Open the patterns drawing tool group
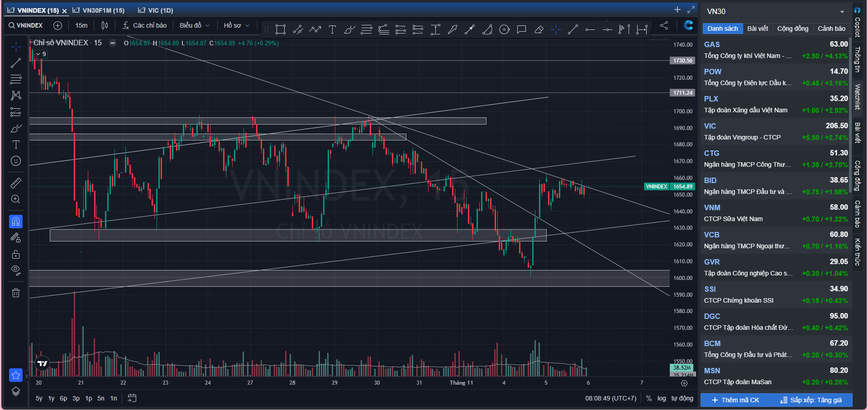This screenshot has height=410, width=868. pyautogui.click(x=16, y=96)
